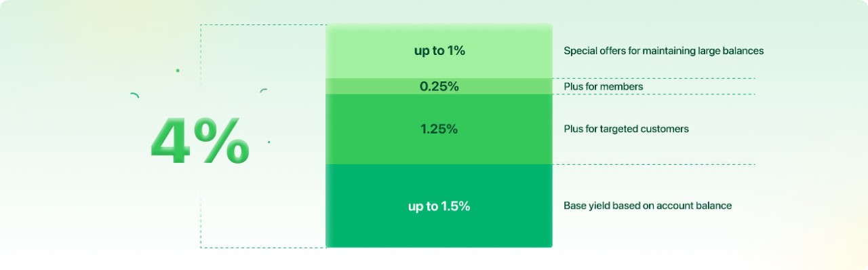This screenshot has width=868, height=270.
Task: Open 'Base yield based on account balance' label
Action: (648, 206)
